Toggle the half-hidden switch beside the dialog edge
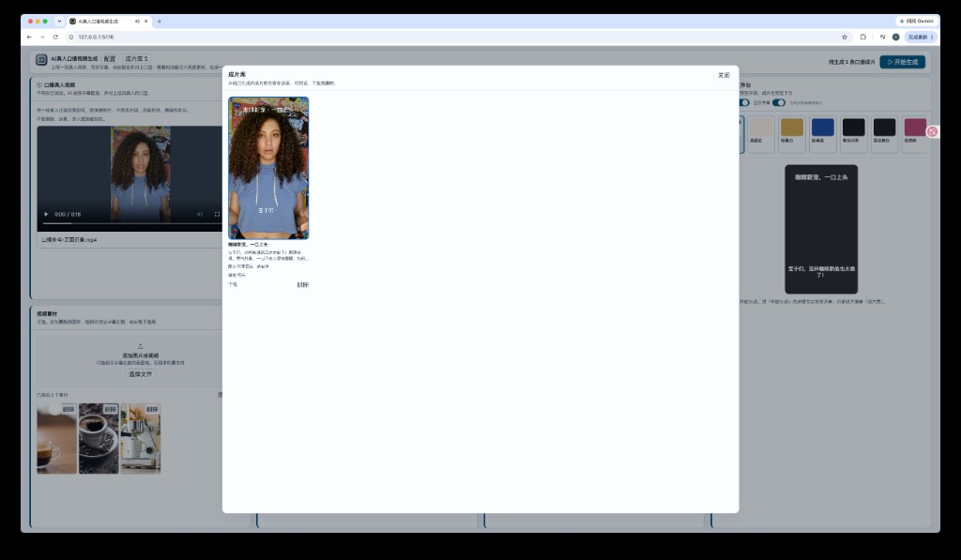The image size is (961, 560). [x=744, y=103]
